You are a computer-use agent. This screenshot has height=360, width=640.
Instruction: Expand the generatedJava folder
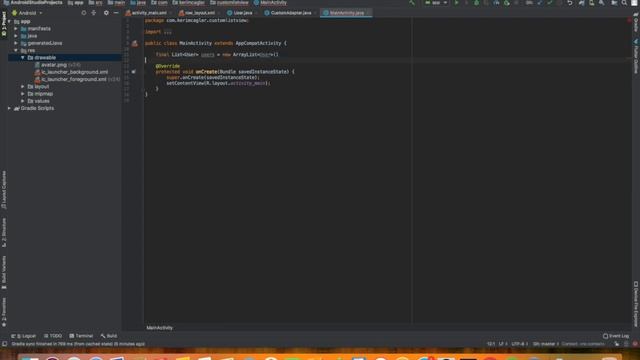point(16,43)
